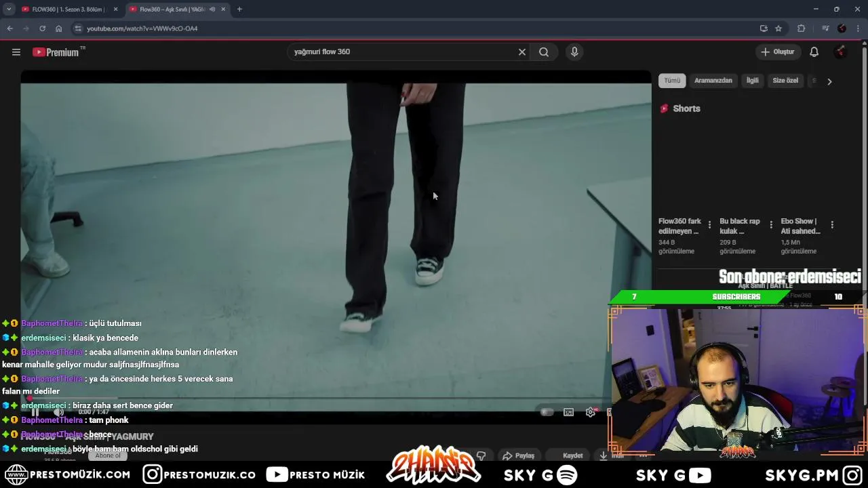
Task: Open the YouTube account avatar menu
Action: pyautogui.click(x=841, y=52)
